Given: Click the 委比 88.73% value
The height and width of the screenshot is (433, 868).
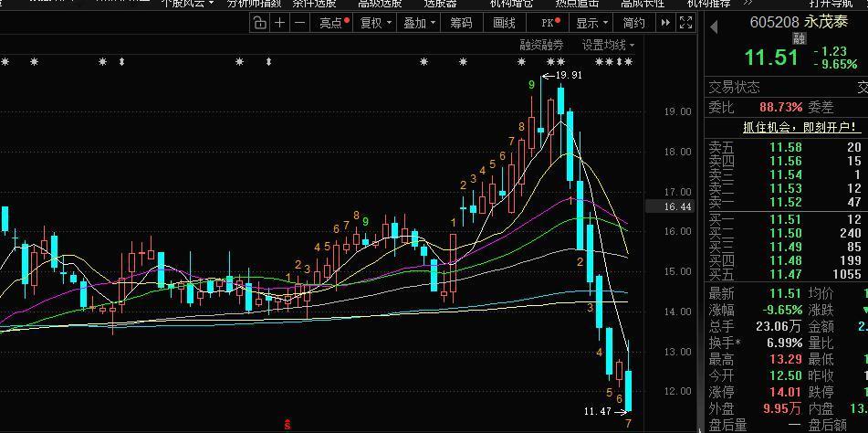Looking at the screenshot, I should coord(780,107).
